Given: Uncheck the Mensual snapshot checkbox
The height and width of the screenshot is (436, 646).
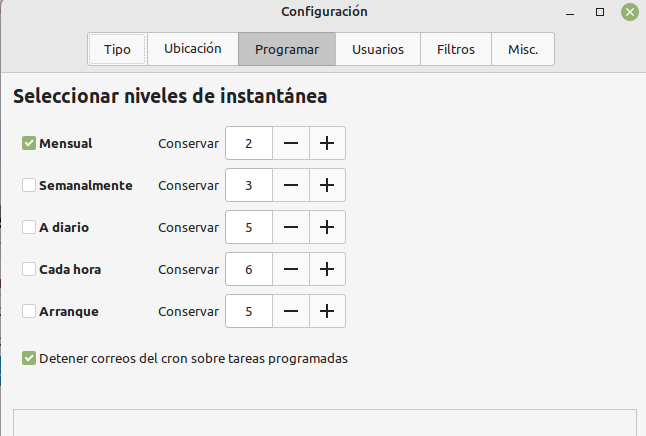Looking at the screenshot, I should pyautogui.click(x=29, y=143).
